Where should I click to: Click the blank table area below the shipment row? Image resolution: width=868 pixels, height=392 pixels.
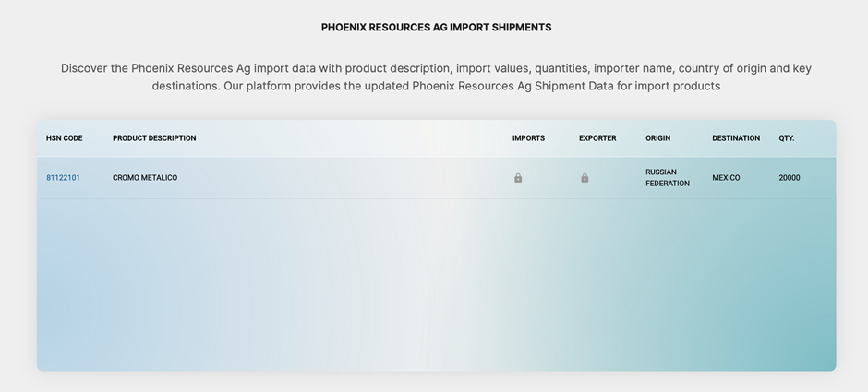click(436, 286)
